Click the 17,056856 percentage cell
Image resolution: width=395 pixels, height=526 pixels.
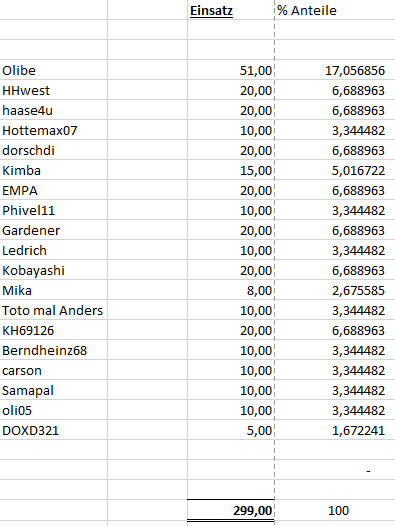(335, 70)
